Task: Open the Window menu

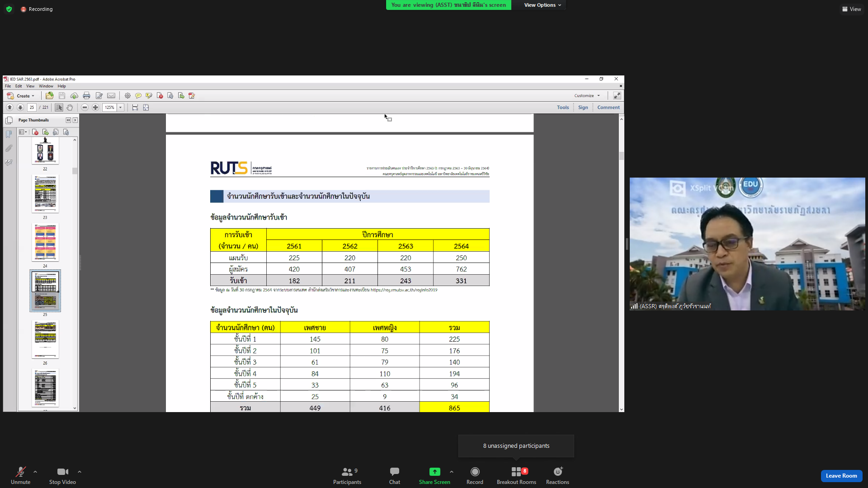Action: click(46, 86)
